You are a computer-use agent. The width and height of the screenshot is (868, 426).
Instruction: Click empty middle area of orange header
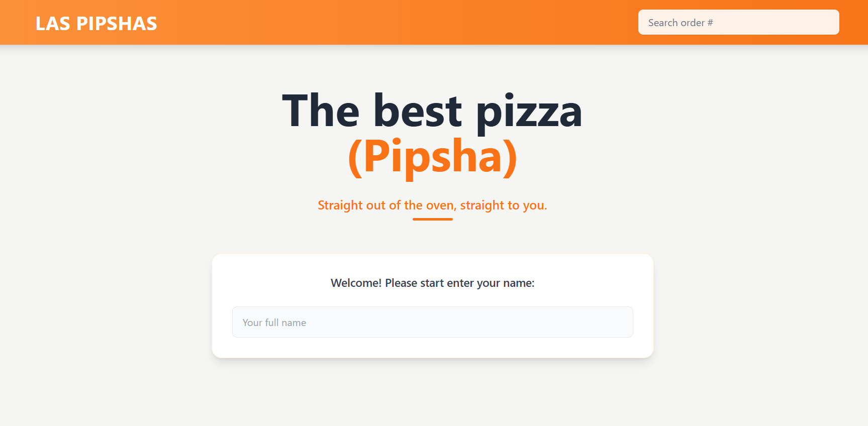point(397,23)
